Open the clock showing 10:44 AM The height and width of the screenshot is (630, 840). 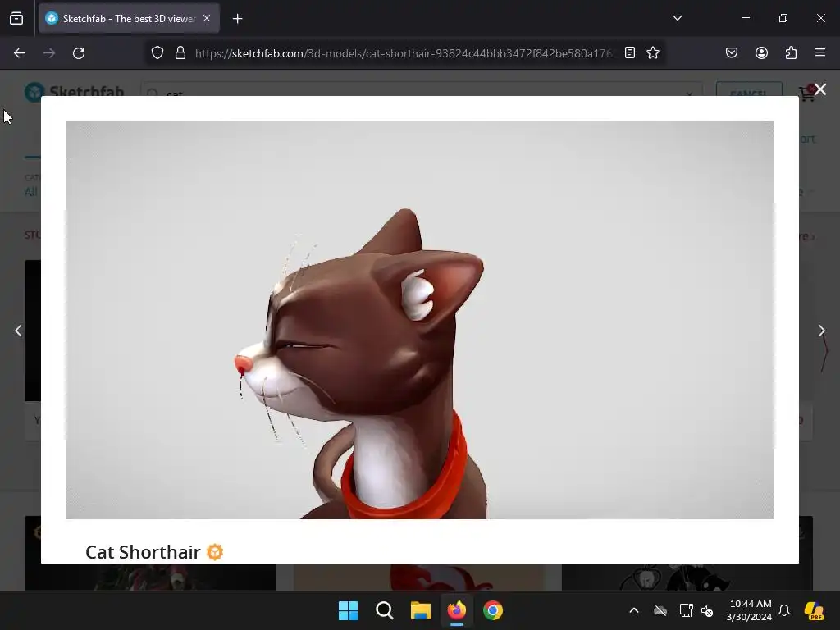(x=750, y=610)
